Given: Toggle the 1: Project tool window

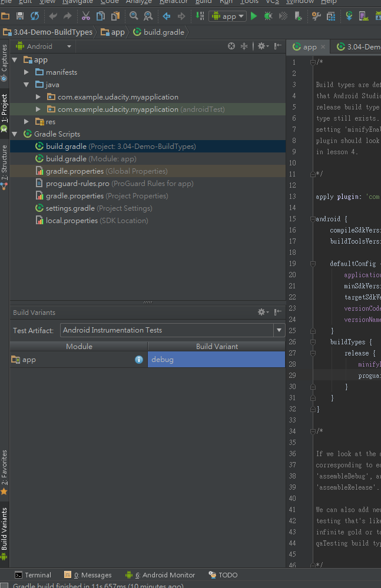Looking at the screenshot, I should click(4, 113).
